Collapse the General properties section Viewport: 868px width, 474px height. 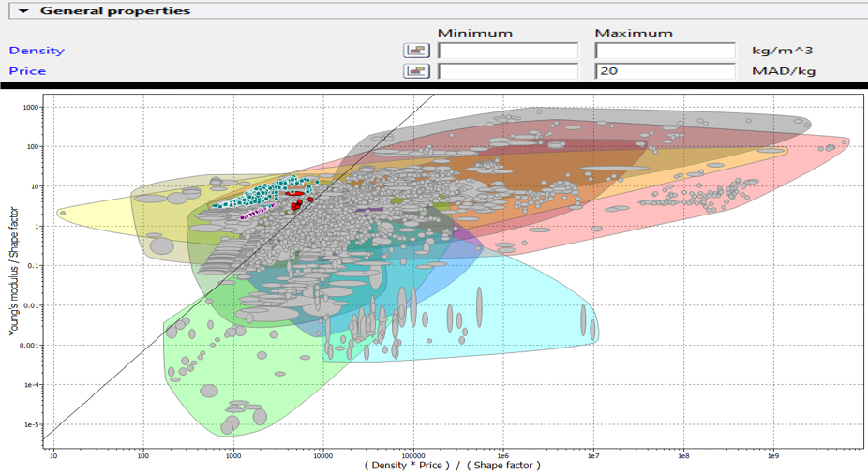pyautogui.click(x=24, y=11)
